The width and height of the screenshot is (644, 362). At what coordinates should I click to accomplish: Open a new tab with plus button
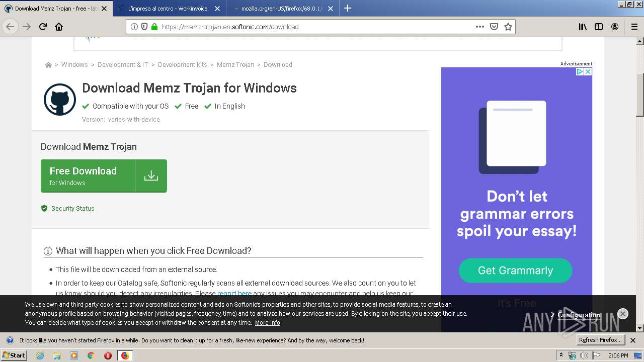point(347,8)
